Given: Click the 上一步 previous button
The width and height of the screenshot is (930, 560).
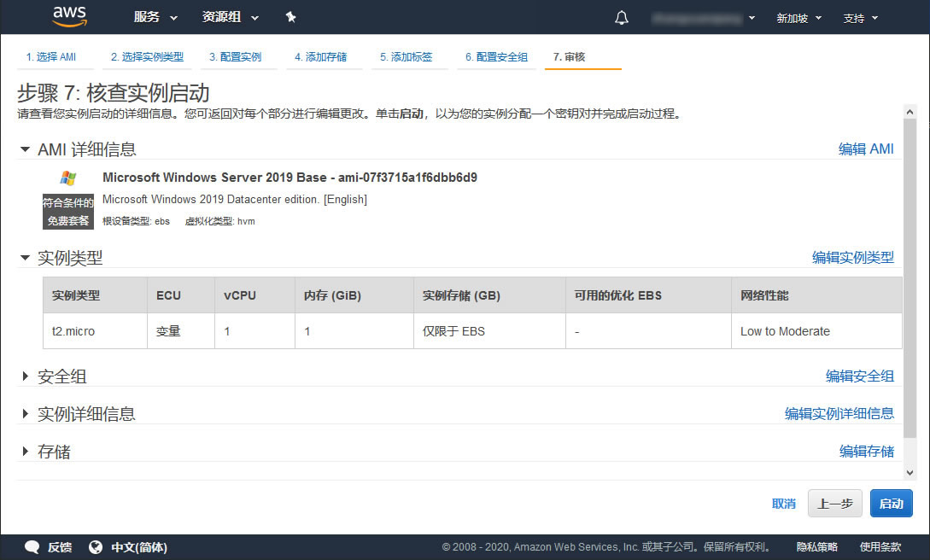Looking at the screenshot, I should pos(834,504).
